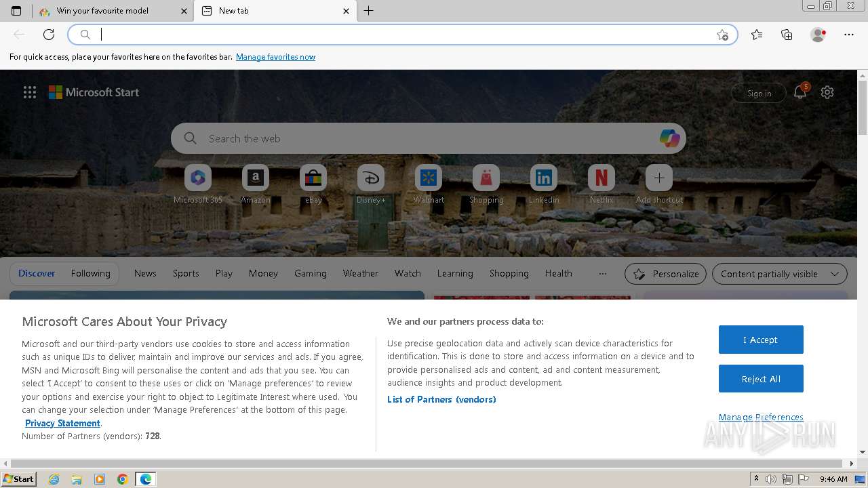
Task: Open page settings gear icon
Action: coord(827,92)
